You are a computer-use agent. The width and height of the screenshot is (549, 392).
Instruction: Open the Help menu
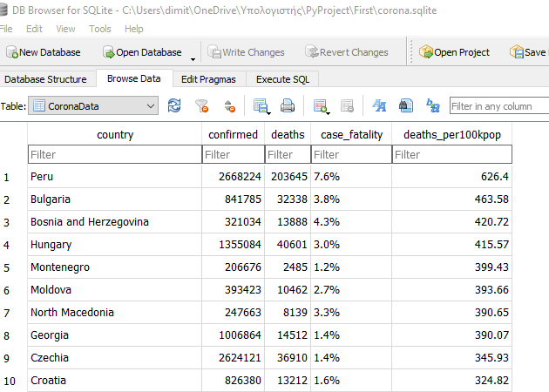[x=133, y=29]
